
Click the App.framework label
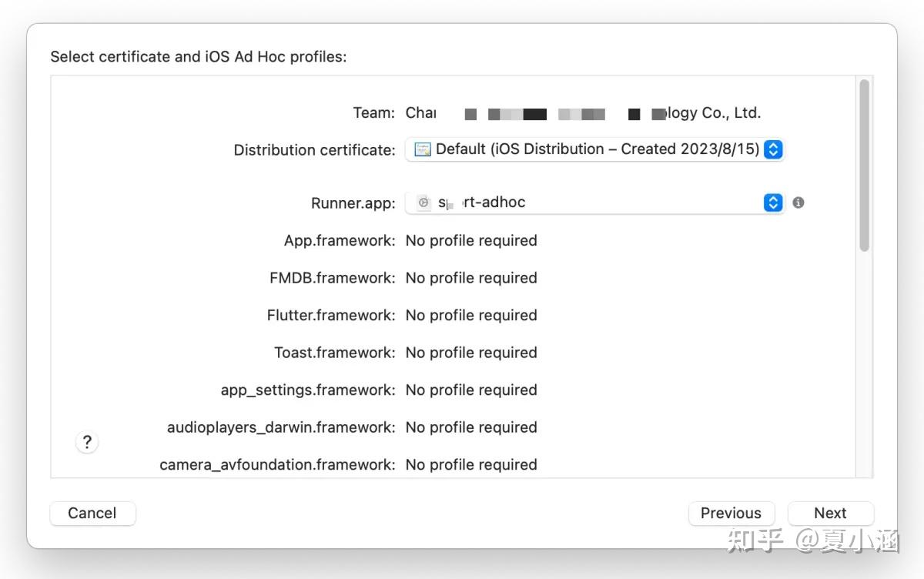[x=340, y=241]
